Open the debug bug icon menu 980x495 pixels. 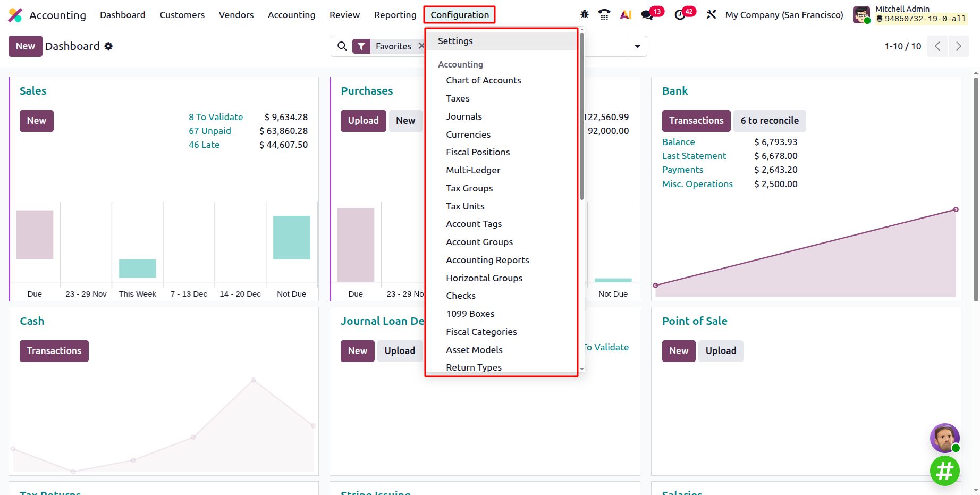(x=585, y=14)
